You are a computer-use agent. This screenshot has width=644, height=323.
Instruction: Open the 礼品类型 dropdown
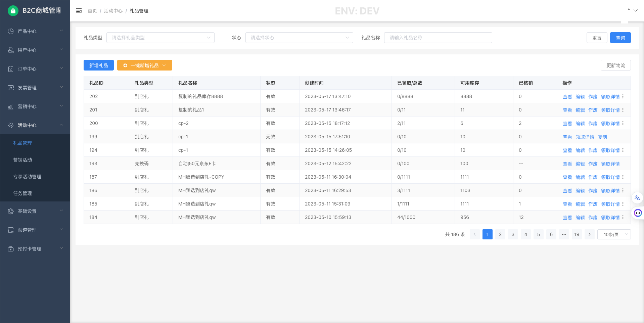point(160,38)
